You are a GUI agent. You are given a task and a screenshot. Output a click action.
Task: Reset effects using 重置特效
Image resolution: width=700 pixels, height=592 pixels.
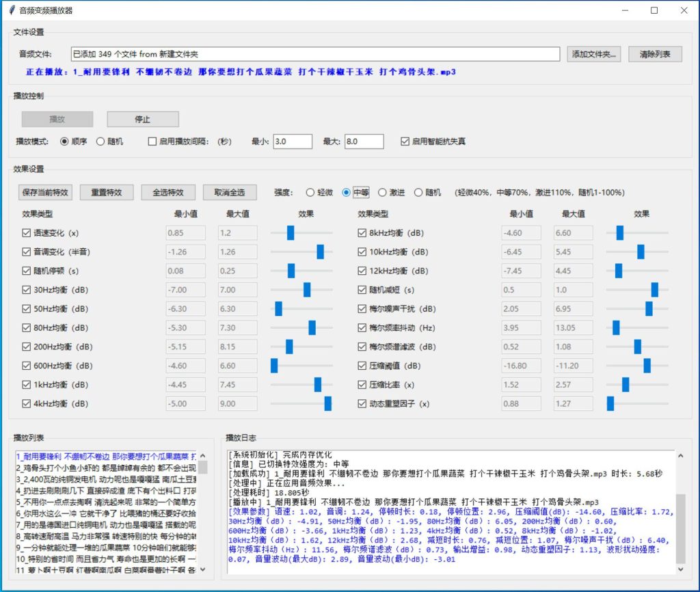pos(107,192)
